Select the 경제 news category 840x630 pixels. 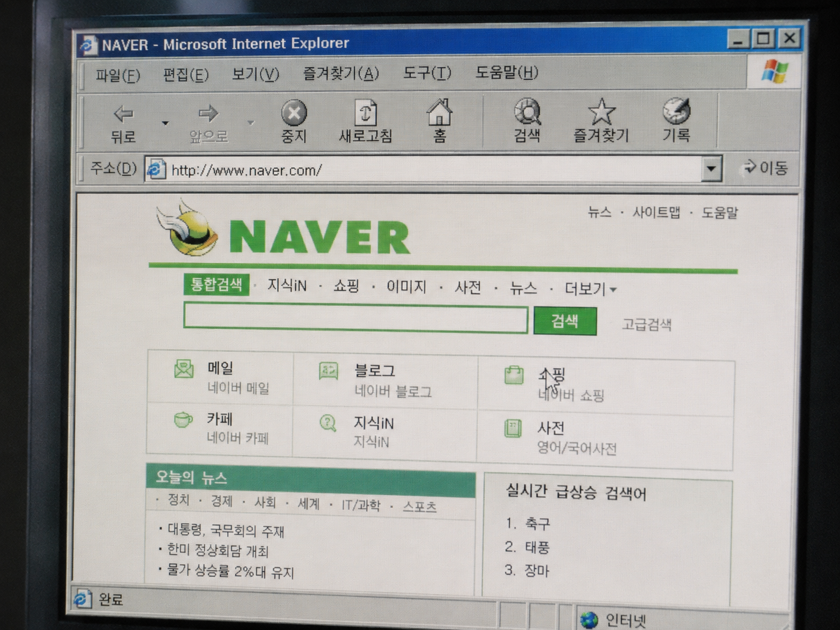pyautogui.click(x=222, y=501)
